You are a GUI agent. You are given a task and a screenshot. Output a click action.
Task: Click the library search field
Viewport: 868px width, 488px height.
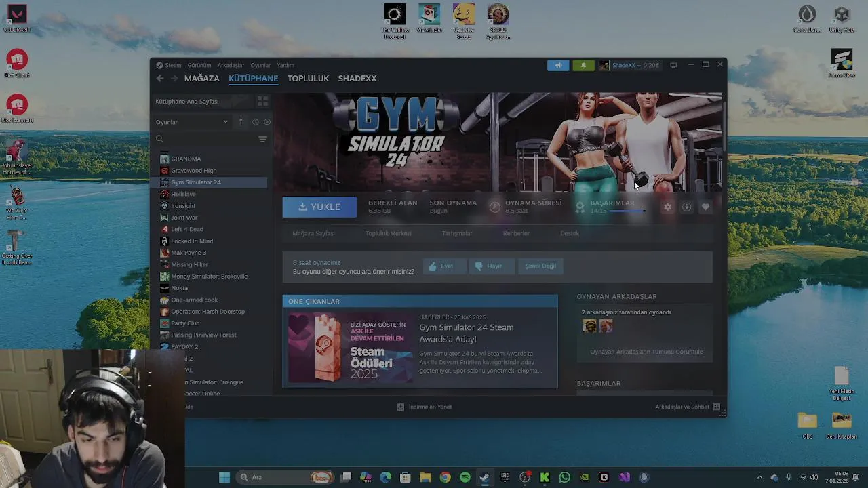(x=206, y=139)
